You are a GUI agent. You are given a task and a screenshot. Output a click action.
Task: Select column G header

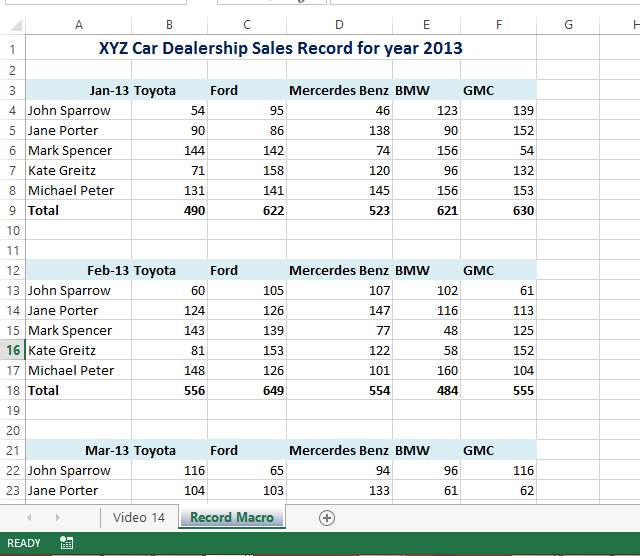(568, 25)
